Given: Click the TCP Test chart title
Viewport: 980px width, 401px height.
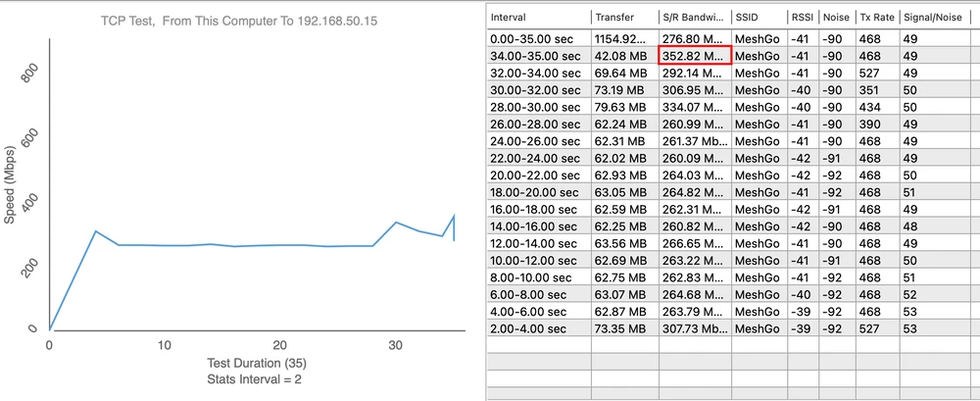Looking at the screenshot, I should click(x=249, y=21).
